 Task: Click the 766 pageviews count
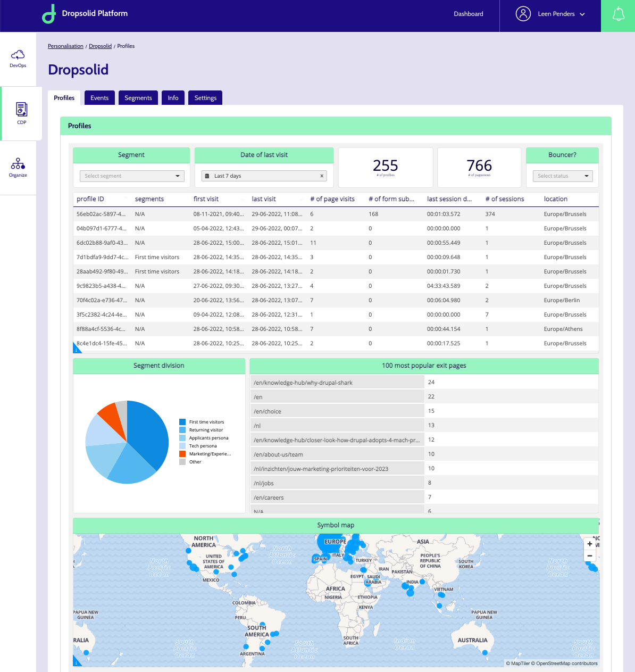pyautogui.click(x=479, y=165)
